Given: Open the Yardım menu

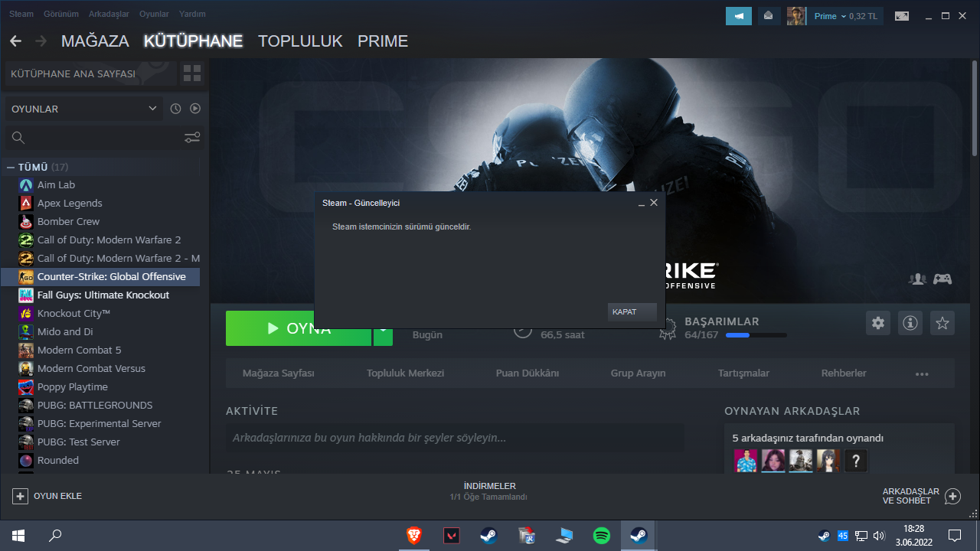Looking at the screenshot, I should [x=192, y=14].
